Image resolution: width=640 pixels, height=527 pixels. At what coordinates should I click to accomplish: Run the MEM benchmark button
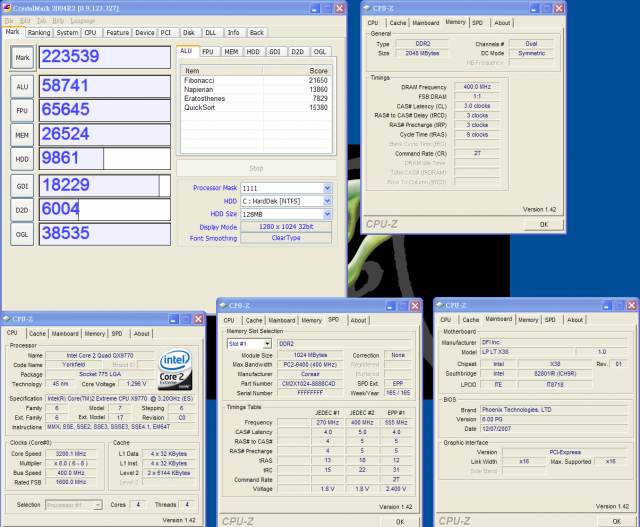(22, 135)
